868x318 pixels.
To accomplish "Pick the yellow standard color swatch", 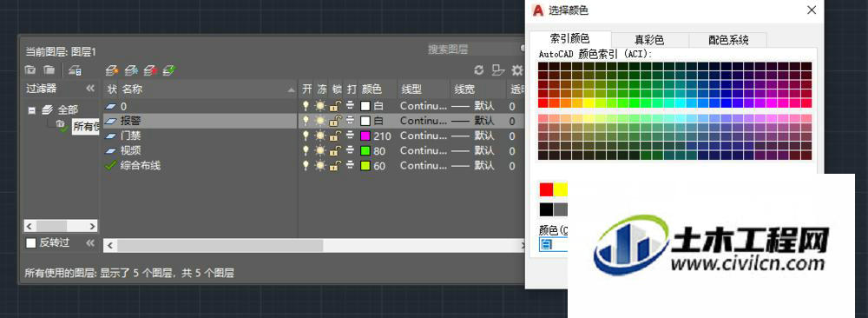I will tap(560, 190).
